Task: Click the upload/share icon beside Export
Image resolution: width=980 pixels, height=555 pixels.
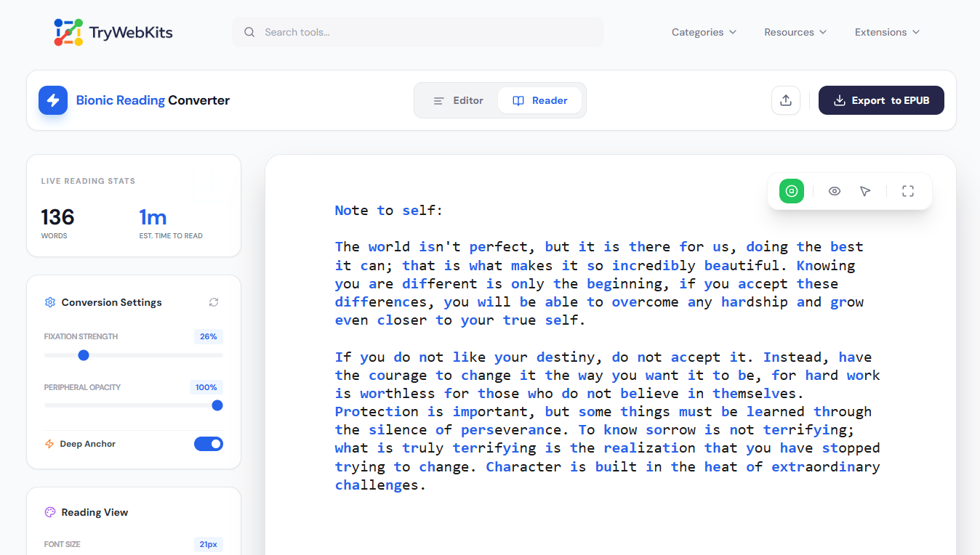Action: click(x=786, y=100)
